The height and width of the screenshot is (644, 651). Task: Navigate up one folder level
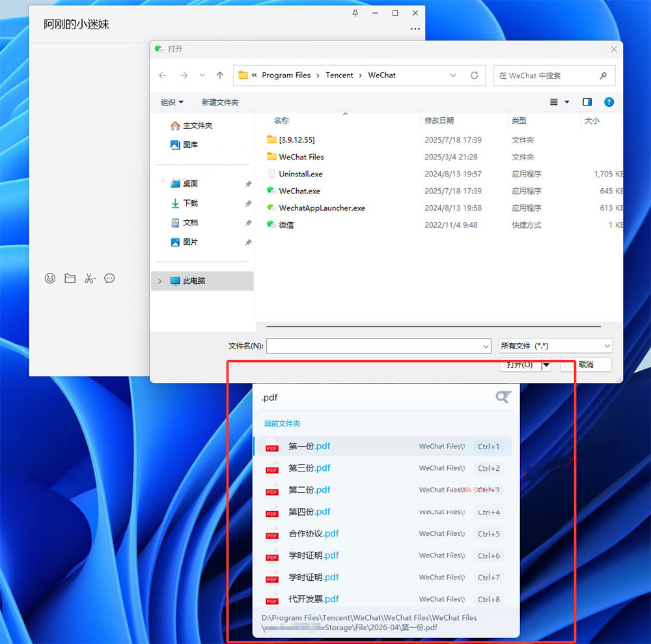pyautogui.click(x=220, y=75)
